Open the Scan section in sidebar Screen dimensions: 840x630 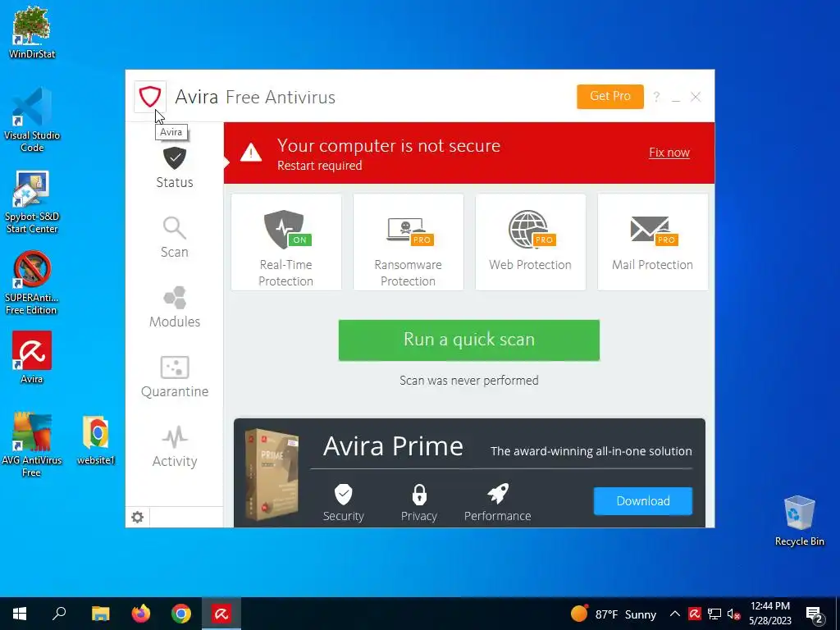pyautogui.click(x=175, y=237)
